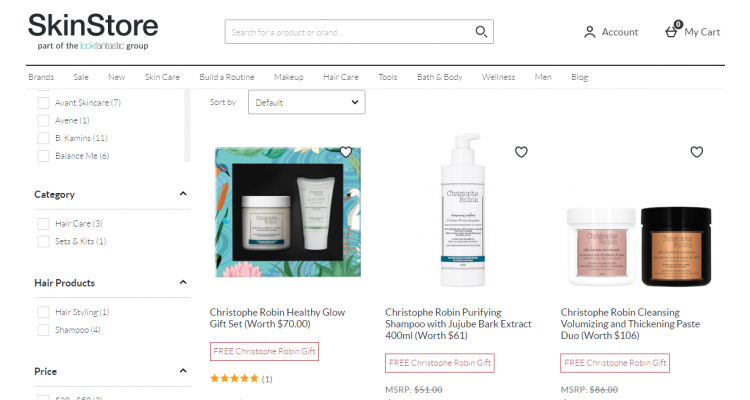Viewport: 750px width, 400px height.
Task: Collapse the Hair Products filter section
Action: coord(183,283)
